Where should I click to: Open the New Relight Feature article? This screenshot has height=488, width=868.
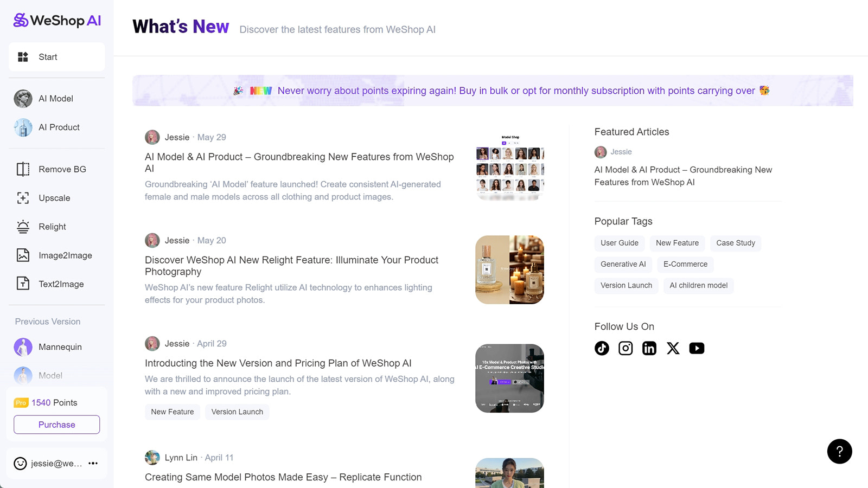tap(292, 266)
